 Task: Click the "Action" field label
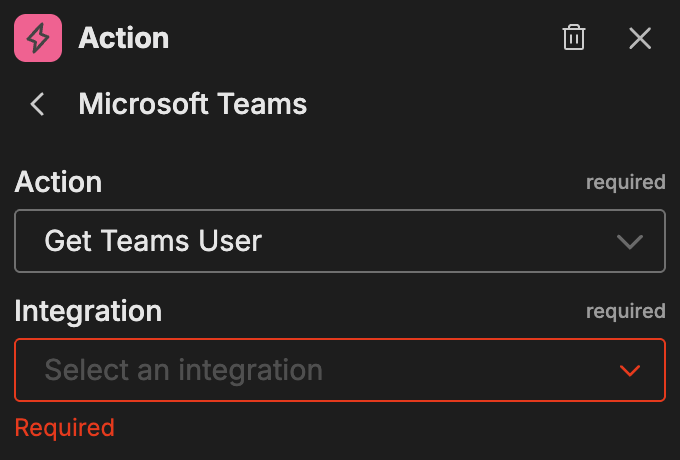click(x=58, y=182)
